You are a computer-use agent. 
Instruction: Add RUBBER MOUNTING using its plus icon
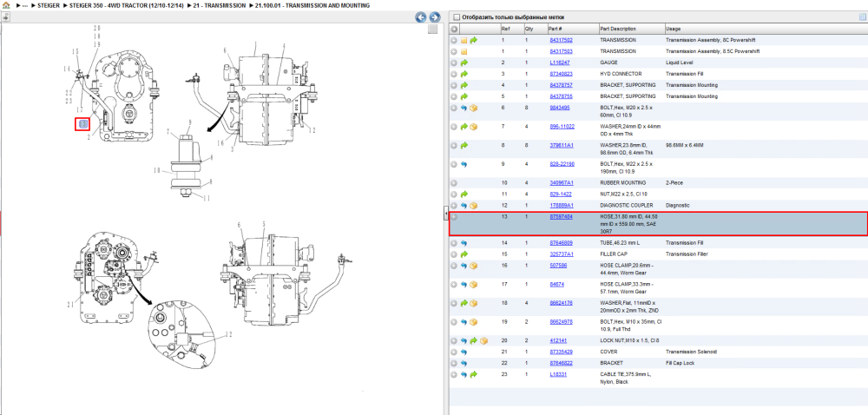coord(454,183)
